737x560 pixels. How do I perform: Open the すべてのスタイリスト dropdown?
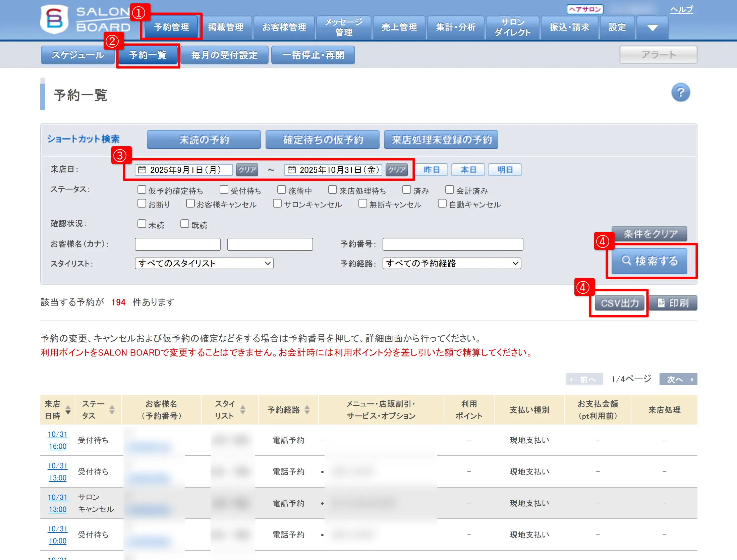click(204, 263)
